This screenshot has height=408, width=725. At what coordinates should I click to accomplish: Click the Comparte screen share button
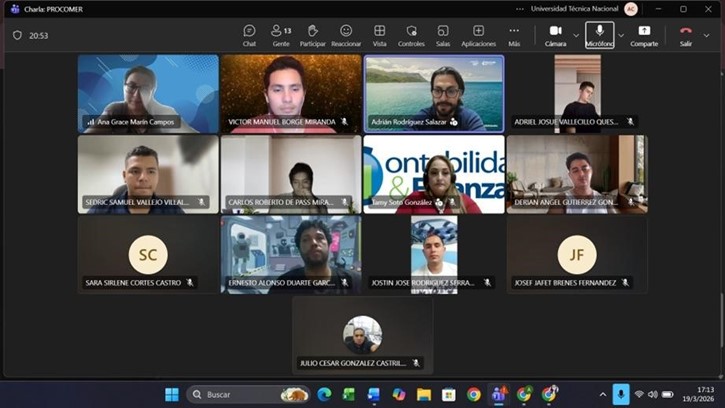[644, 35]
